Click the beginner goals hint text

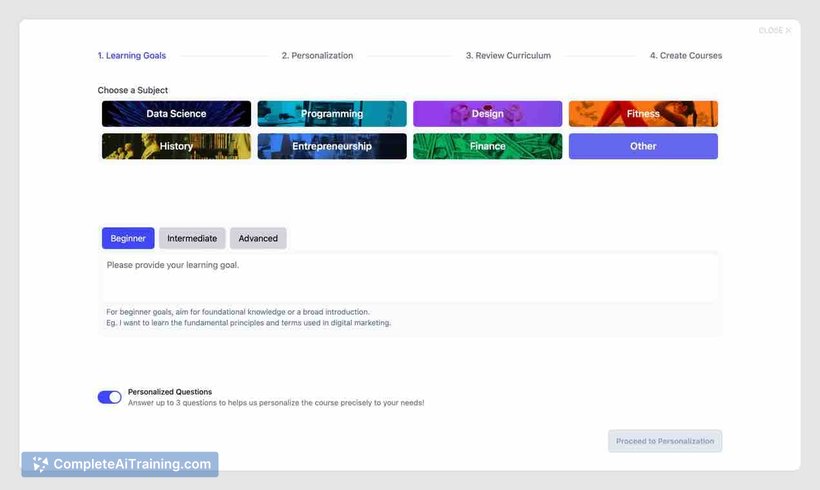tap(238, 312)
